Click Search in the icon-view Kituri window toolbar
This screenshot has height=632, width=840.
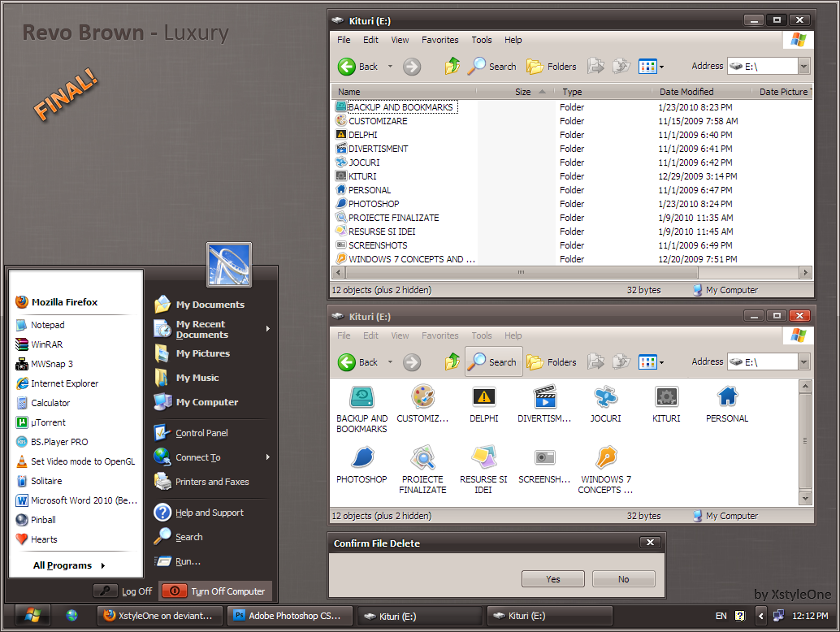pos(494,362)
